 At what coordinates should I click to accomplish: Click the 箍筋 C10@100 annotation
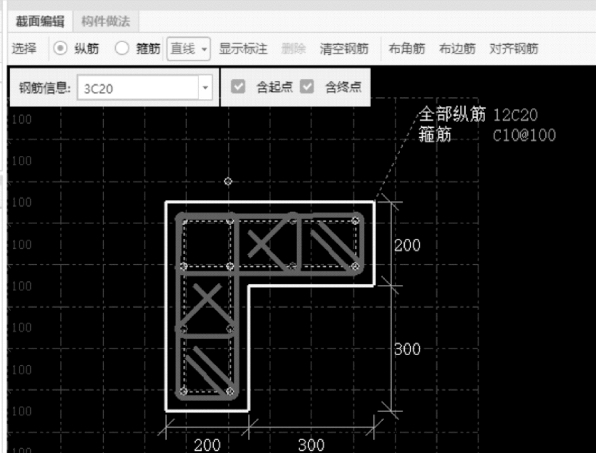[487, 135]
